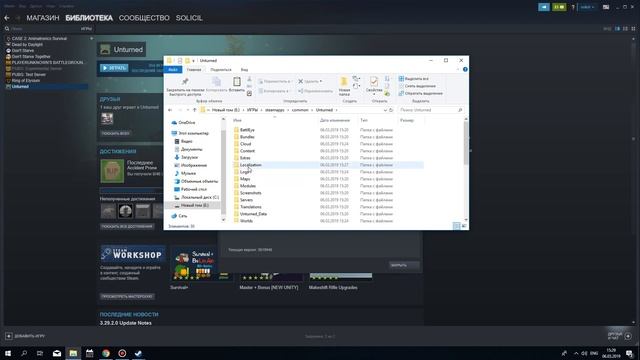
Task: Open the Главная tab in Explorer ribbon
Action: (x=194, y=70)
